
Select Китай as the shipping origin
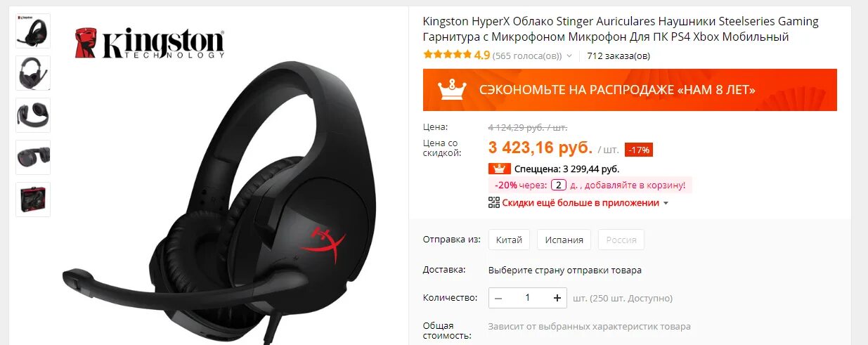[x=509, y=240]
